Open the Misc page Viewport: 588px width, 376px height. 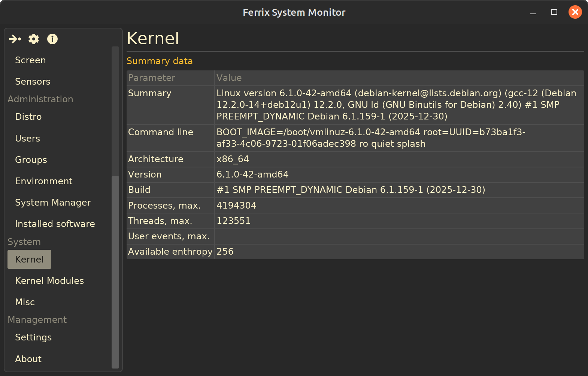pyautogui.click(x=25, y=302)
